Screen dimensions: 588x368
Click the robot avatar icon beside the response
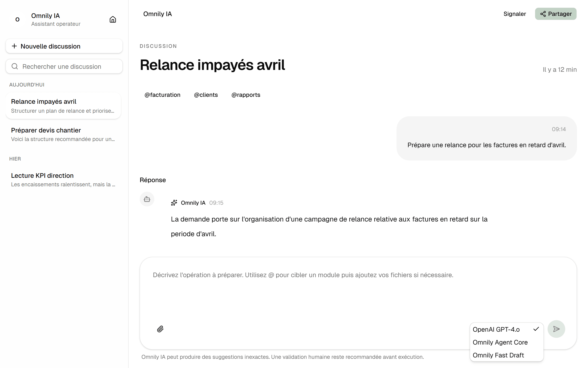click(x=147, y=199)
